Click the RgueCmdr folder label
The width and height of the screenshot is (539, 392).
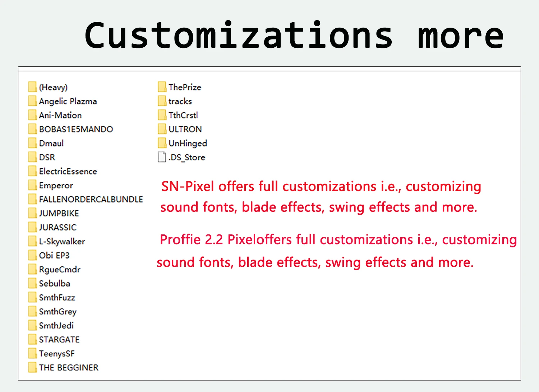60,269
